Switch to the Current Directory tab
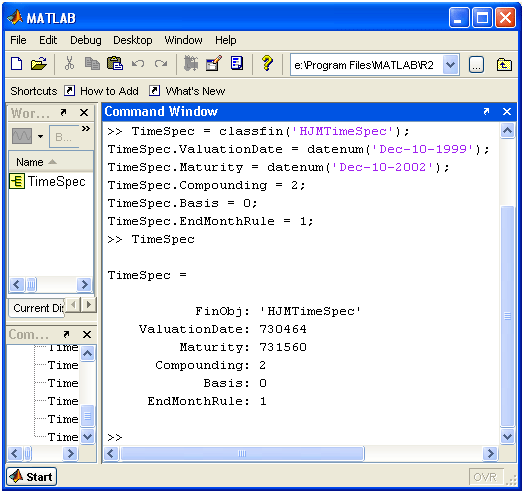This screenshot has width=524, height=493. click(37, 308)
